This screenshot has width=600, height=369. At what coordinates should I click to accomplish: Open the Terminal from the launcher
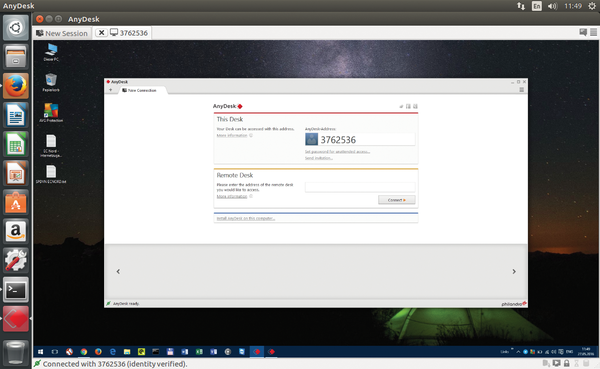pos(16,289)
